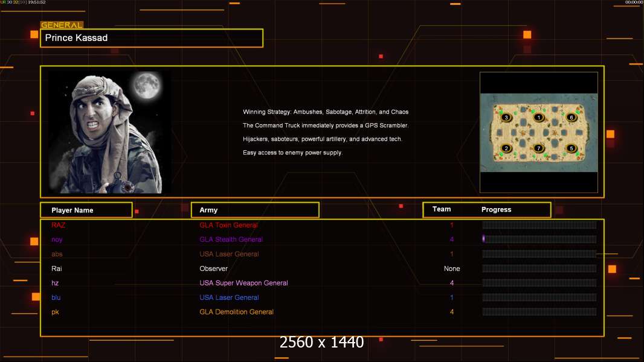Viewport: 644px width, 362px height.
Task: Click GLA Stealth General army entry
Action: point(231,240)
